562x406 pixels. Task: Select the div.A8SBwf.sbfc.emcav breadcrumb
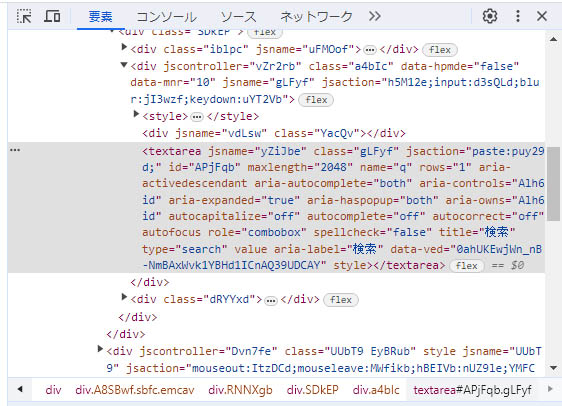point(135,390)
